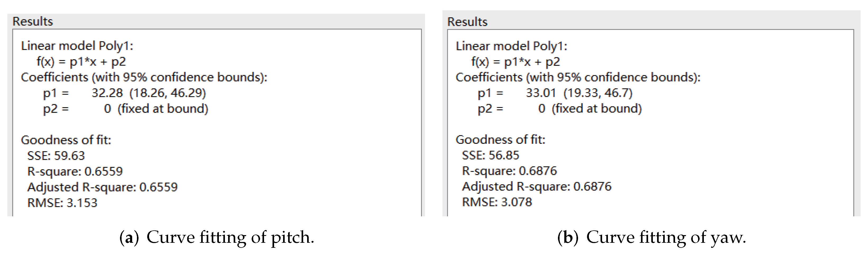Image resolution: width=868 pixels, height=256 pixels.
Task: Click the SSE: 59.63 value
Action: 56,156
